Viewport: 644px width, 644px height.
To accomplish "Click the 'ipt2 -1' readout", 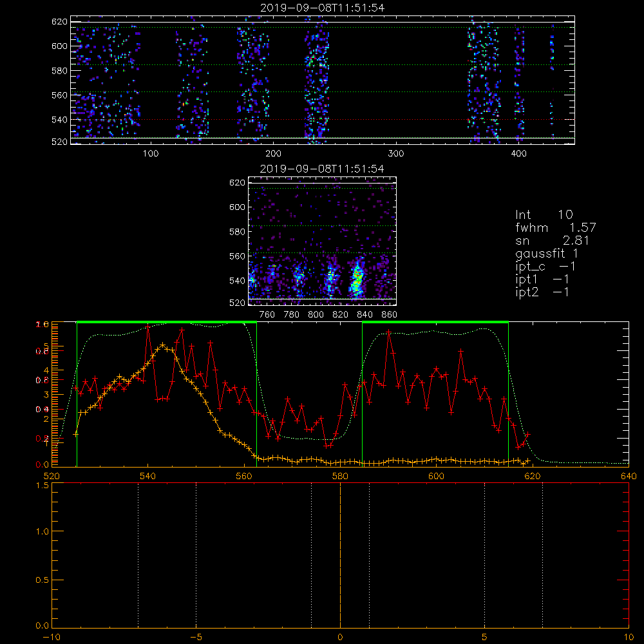I will click(542, 292).
